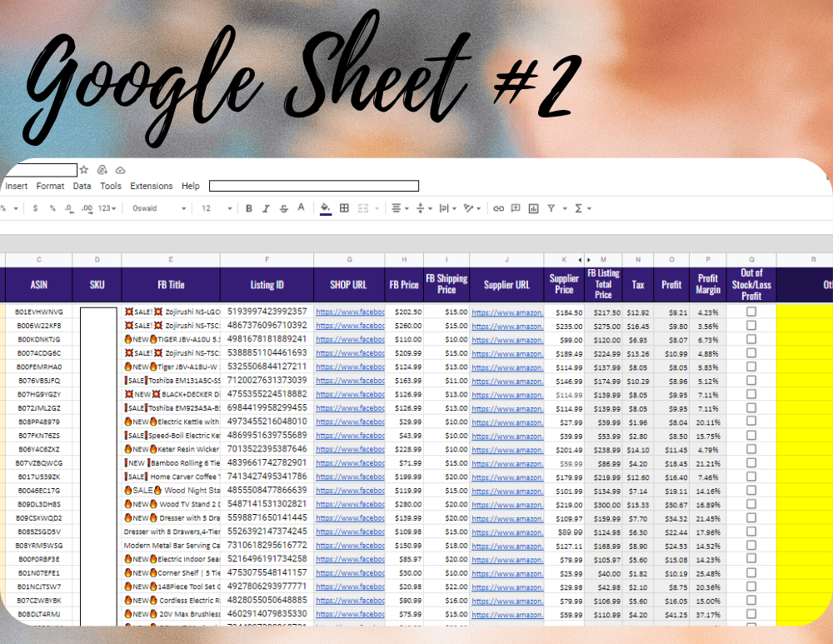Tick Out of Stock checkbox for B00KDNKTJG

point(751,339)
